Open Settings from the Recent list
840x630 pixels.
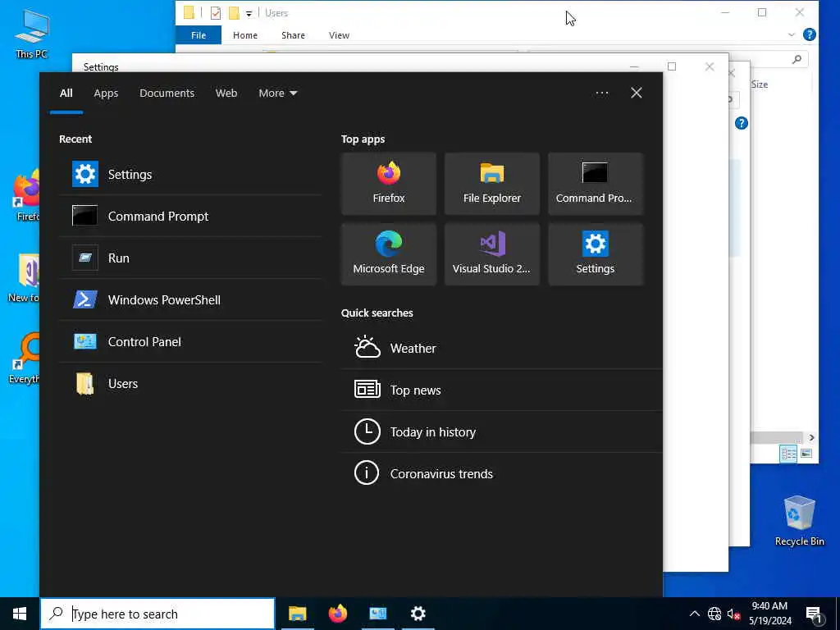click(190, 174)
